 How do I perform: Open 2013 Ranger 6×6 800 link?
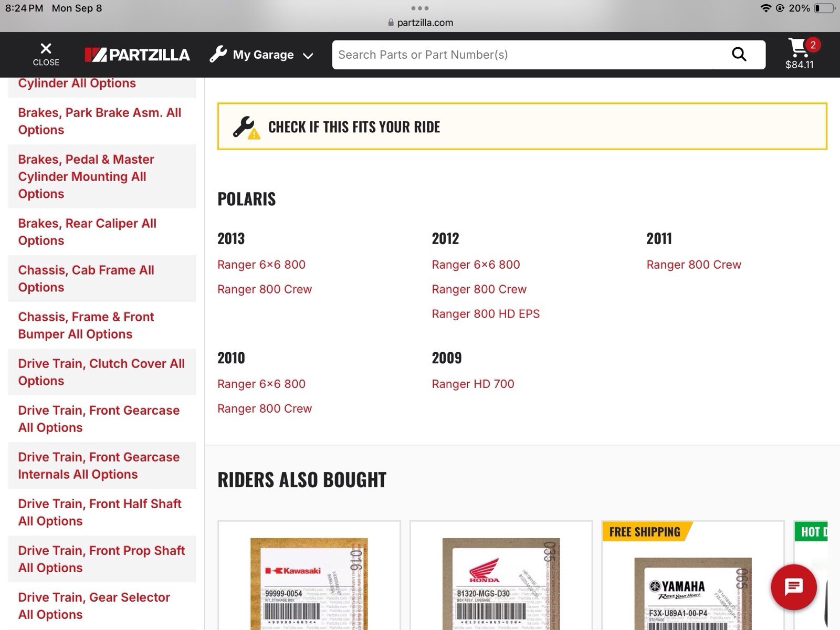click(x=261, y=265)
